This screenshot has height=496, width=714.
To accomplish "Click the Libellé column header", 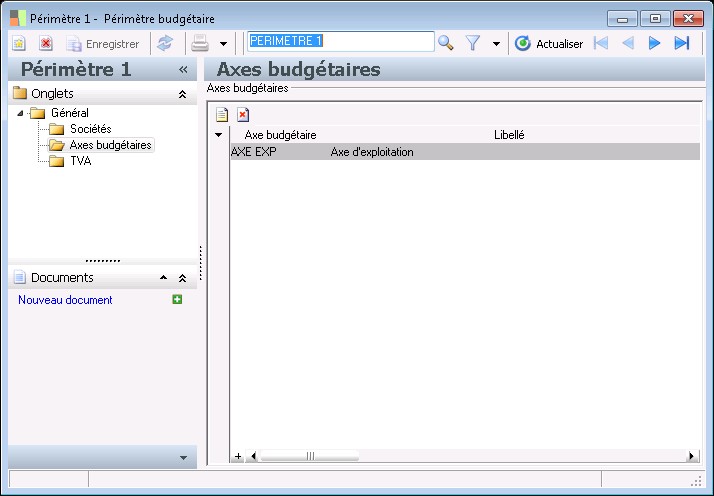I will (509, 135).
